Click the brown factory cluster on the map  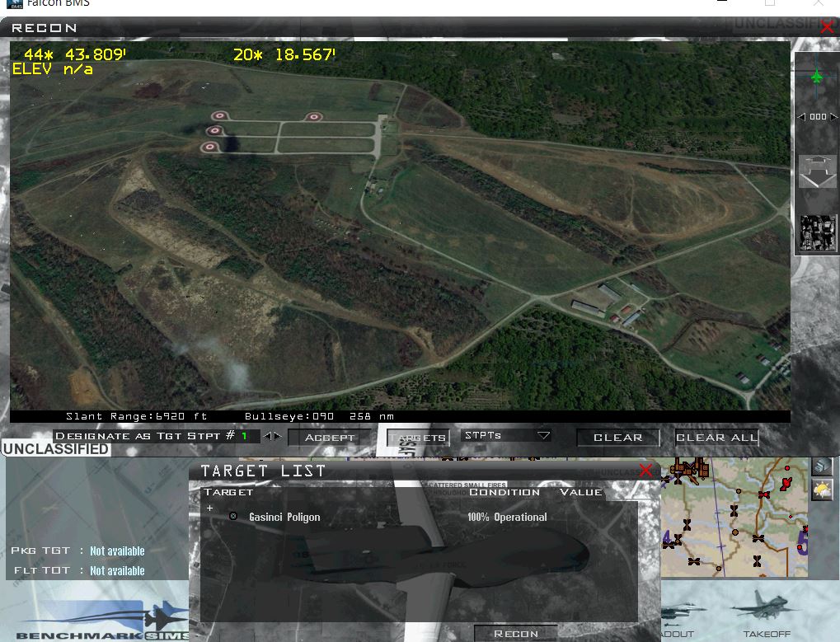pyautogui.click(x=690, y=470)
